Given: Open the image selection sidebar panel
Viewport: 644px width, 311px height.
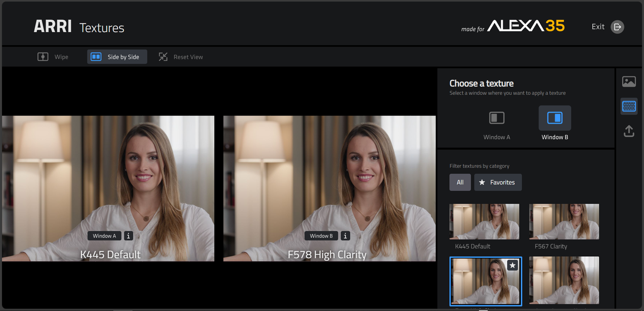Looking at the screenshot, I should [629, 81].
